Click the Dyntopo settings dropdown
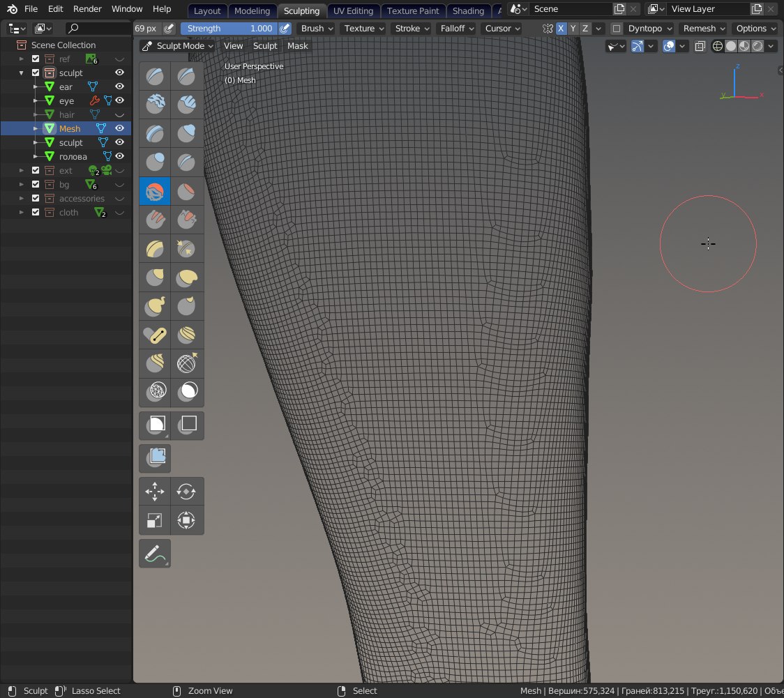 (x=649, y=29)
